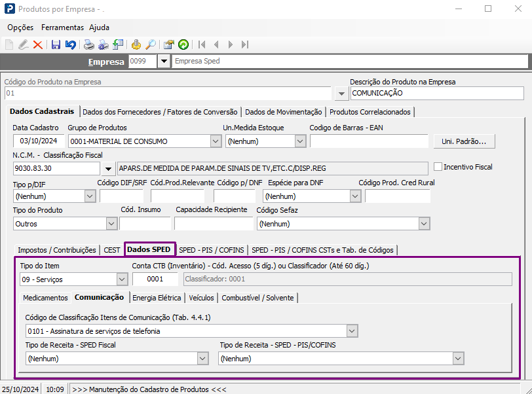
Task: Click the Data Cadastro date field
Action: [39, 141]
